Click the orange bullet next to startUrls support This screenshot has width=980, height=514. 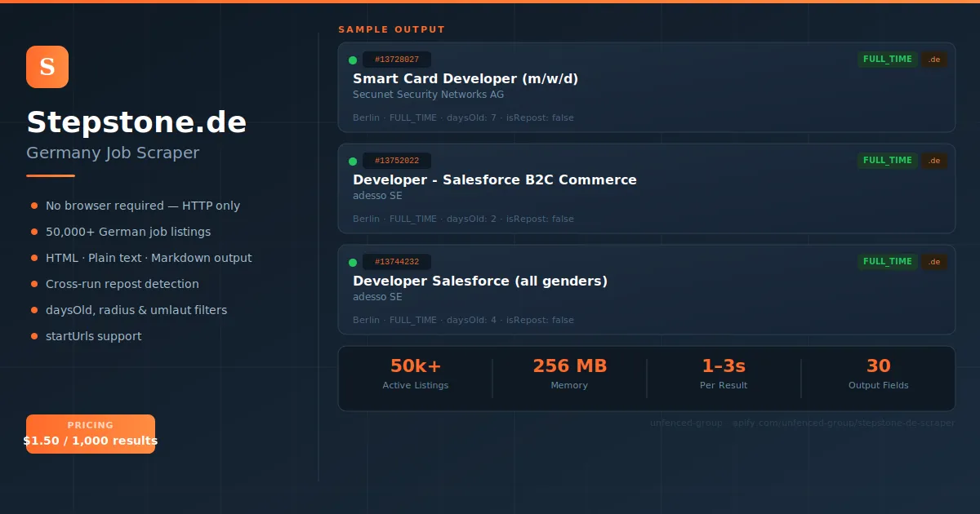(34, 336)
